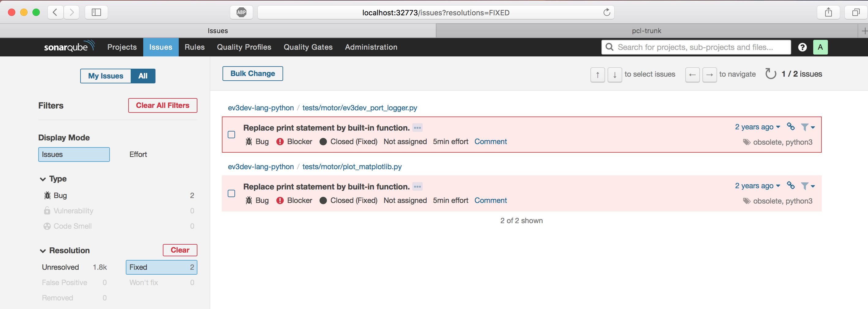Check the plot_matplotlib.py issue checkbox

231,193
